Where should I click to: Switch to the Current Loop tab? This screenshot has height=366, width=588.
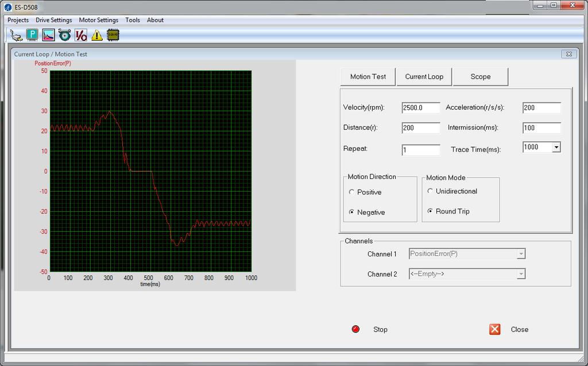pos(424,76)
